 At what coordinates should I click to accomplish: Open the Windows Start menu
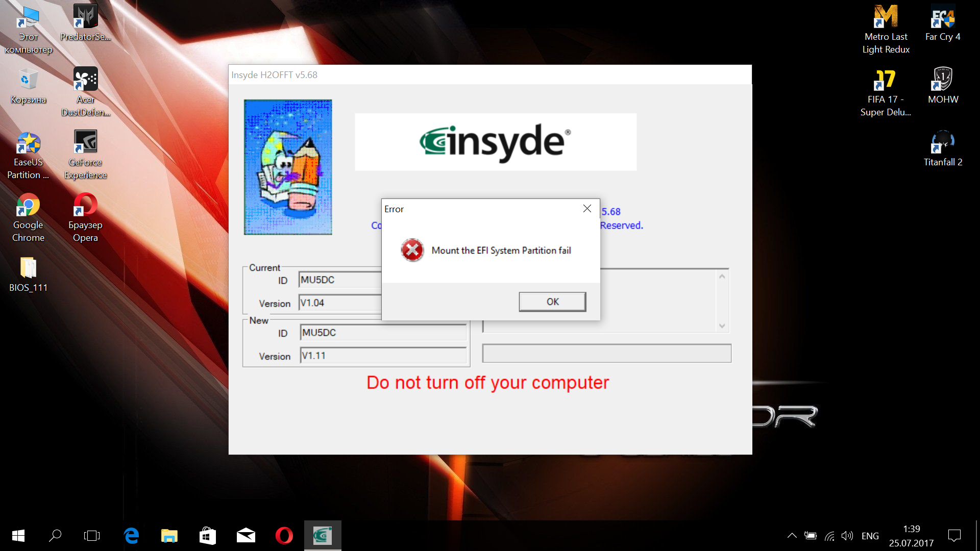click(18, 536)
